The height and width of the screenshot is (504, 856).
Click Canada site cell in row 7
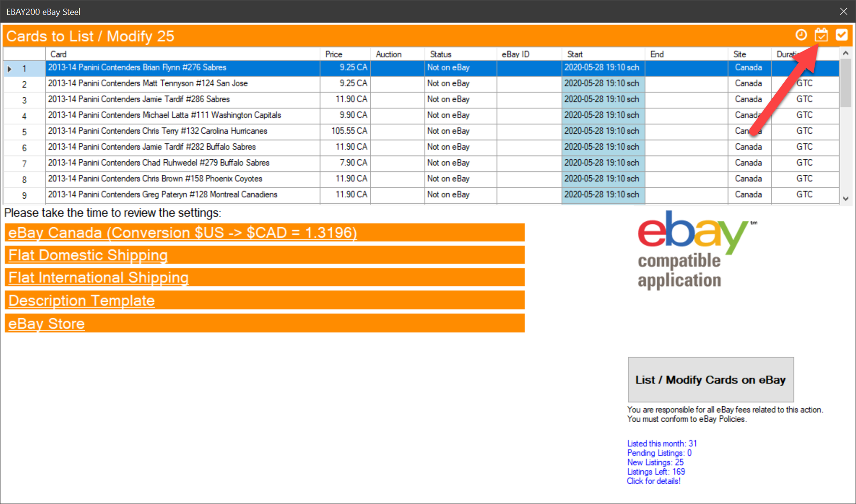750,163
